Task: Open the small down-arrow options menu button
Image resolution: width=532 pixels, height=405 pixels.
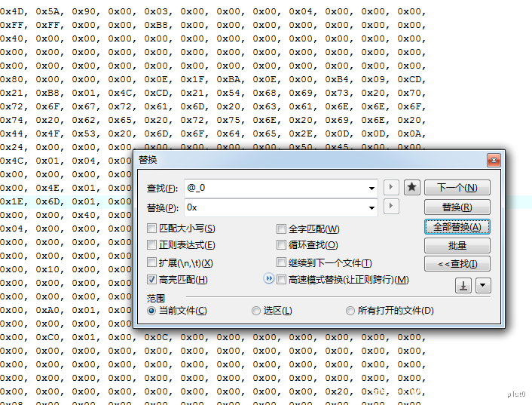Action: pyautogui.click(x=483, y=285)
